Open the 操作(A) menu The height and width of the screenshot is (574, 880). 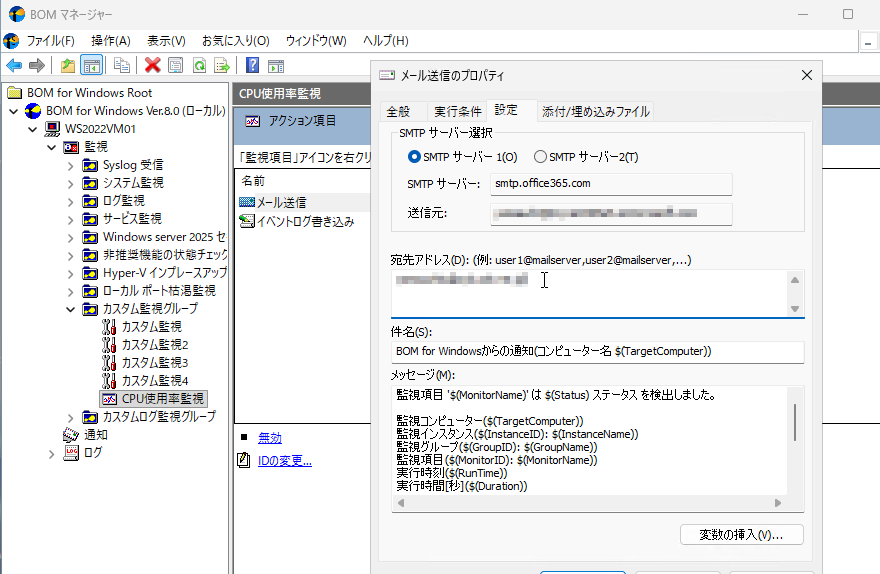pos(111,40)
